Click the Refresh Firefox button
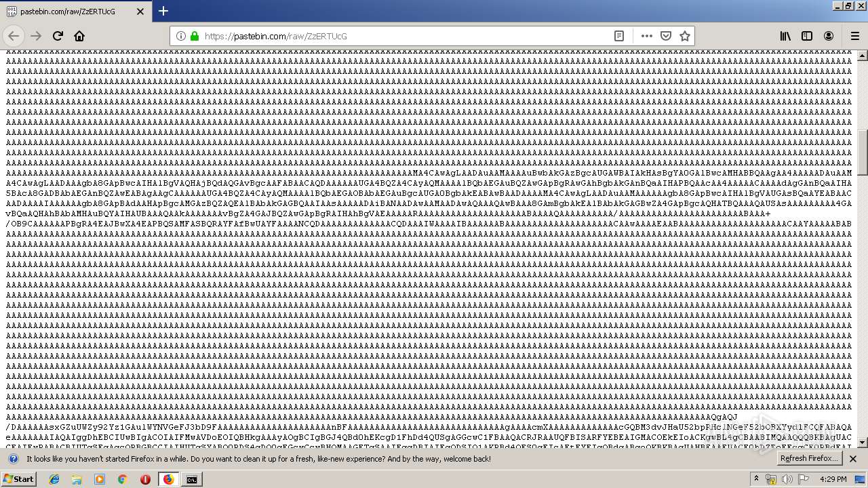The height and width of the screenshot is (488, 868). coord(809,459)
